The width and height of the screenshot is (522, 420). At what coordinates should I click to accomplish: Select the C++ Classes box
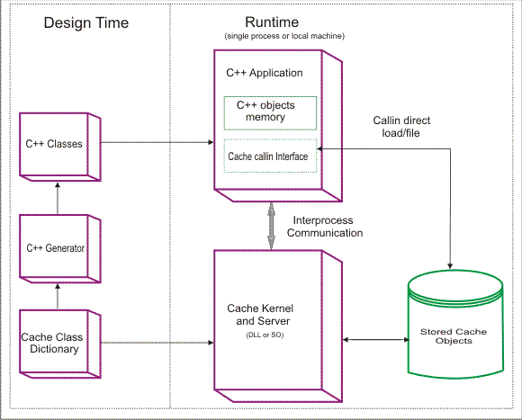60,147
